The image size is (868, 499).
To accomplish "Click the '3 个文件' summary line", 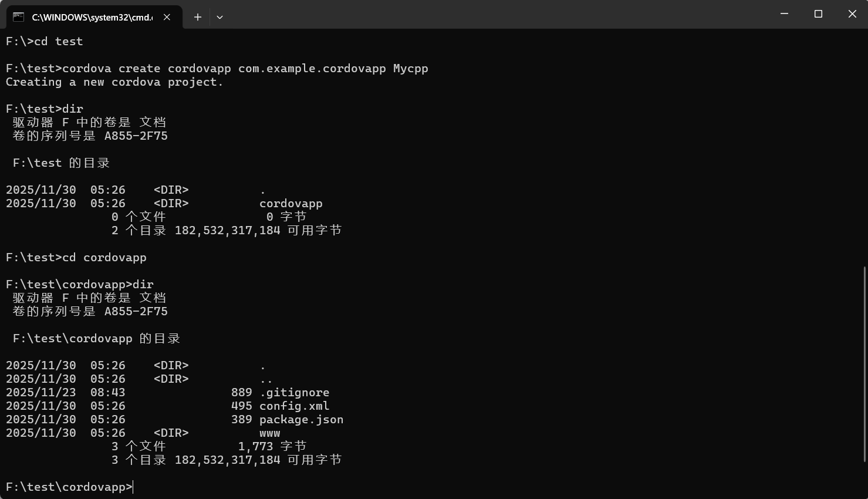I will [209, 446].
